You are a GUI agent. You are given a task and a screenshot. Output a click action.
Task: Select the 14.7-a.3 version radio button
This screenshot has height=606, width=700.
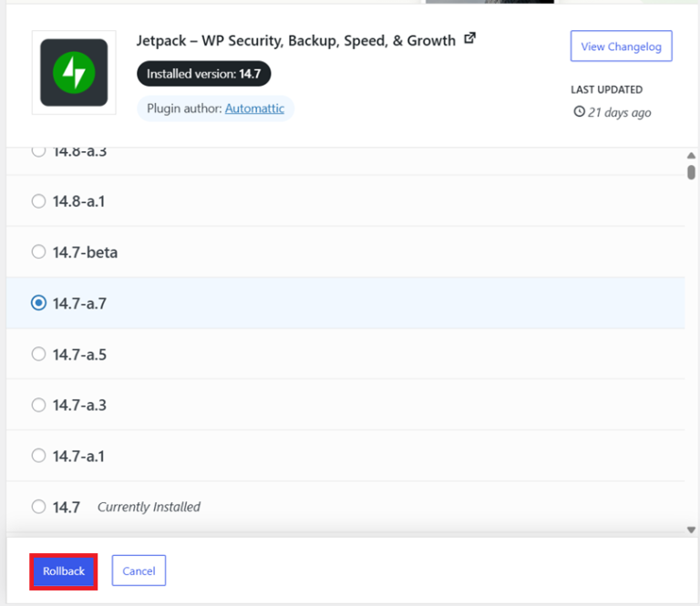(x=39, y=406)
